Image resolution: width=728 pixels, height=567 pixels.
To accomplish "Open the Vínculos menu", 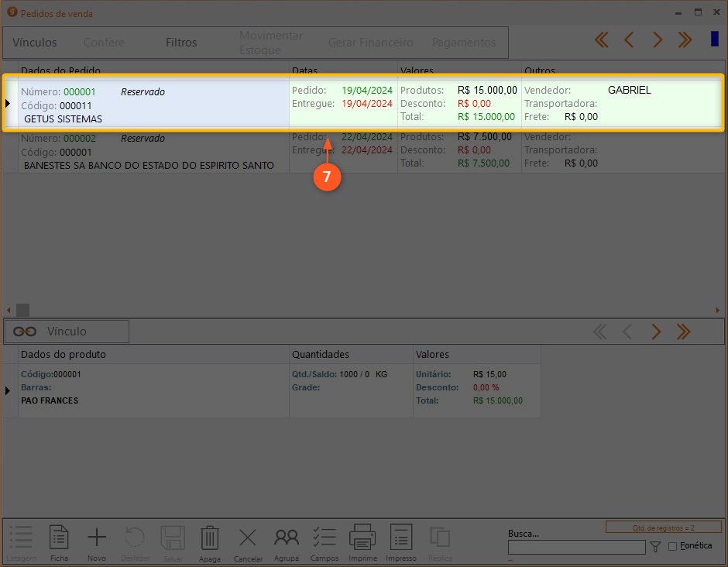I will (x=35, y=43).
